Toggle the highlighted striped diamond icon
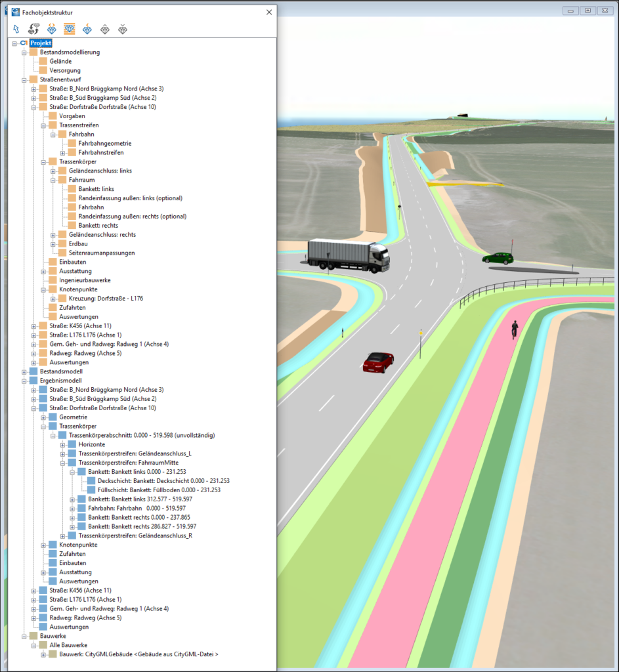This screenshot has width=619, height=672. point(69,29)
